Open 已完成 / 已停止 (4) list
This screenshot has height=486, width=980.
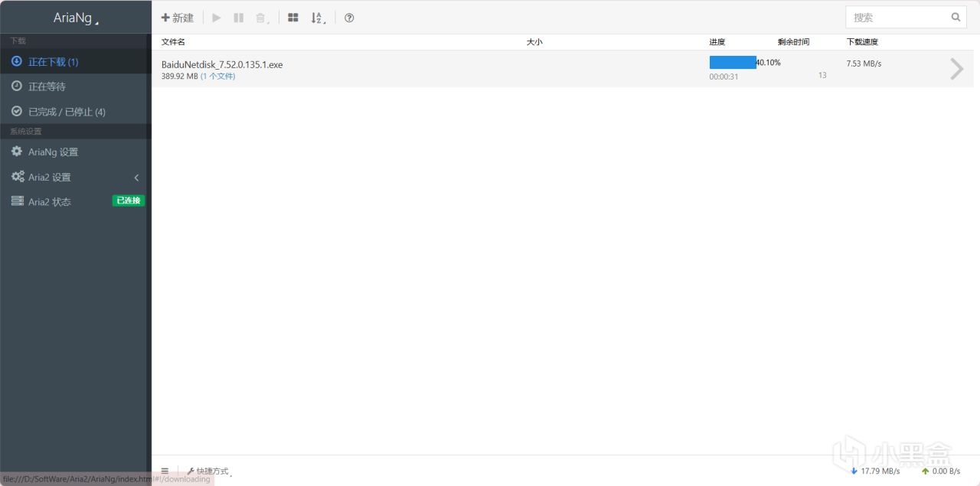pyautogui.click(x=75, y=112)
